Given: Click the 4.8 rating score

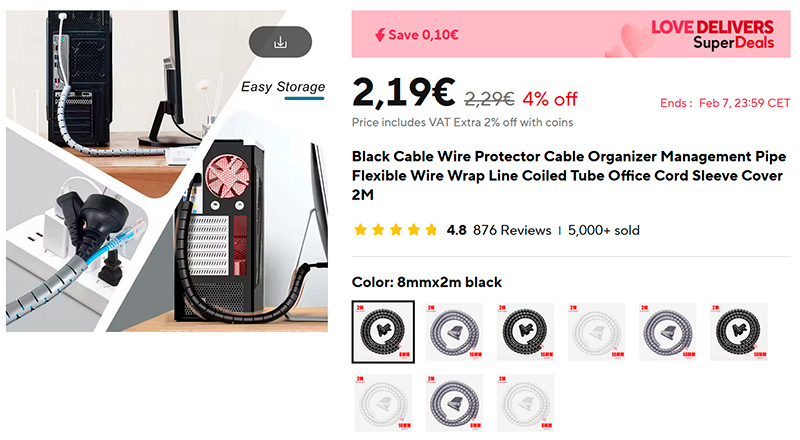Looking at the screenshot, I should (456, 230).
